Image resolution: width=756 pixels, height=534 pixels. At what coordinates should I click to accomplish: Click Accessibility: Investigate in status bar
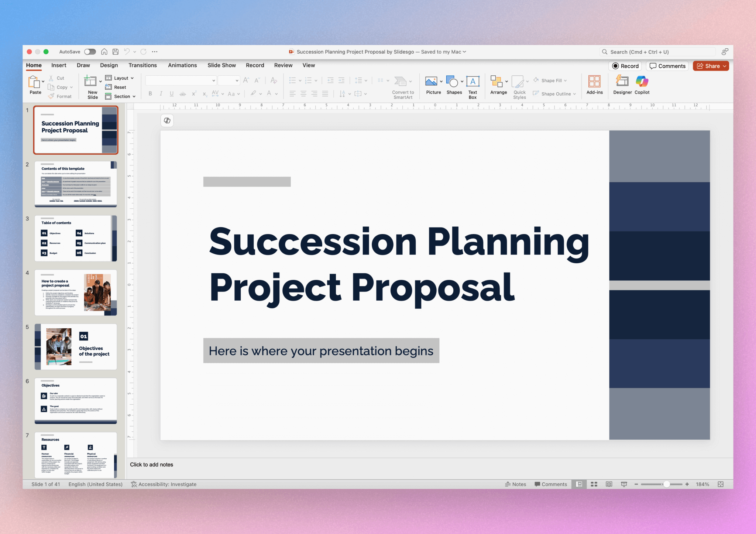[x=164, y=484]
